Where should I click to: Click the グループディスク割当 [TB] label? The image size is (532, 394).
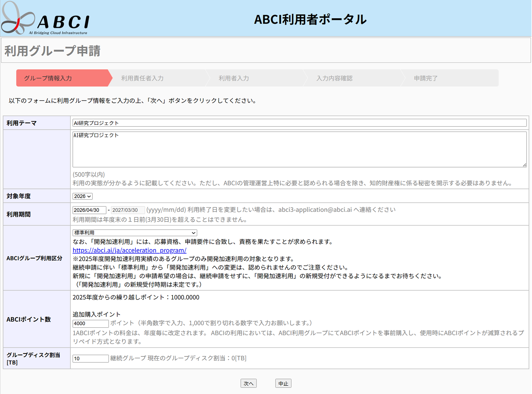pyautogui.click(x=33, y=359)
